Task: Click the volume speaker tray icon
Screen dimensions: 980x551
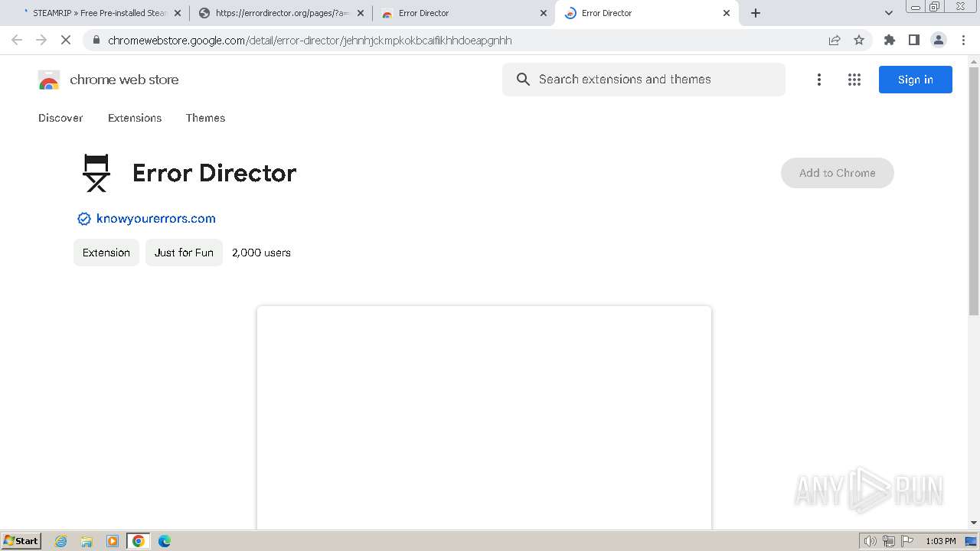Action: [x=870, y=541]
